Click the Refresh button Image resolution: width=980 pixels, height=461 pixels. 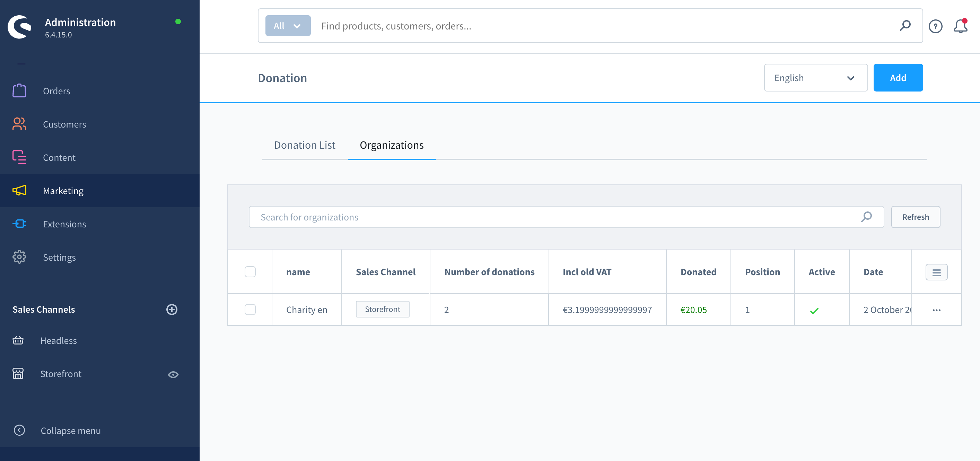(915, 217)
